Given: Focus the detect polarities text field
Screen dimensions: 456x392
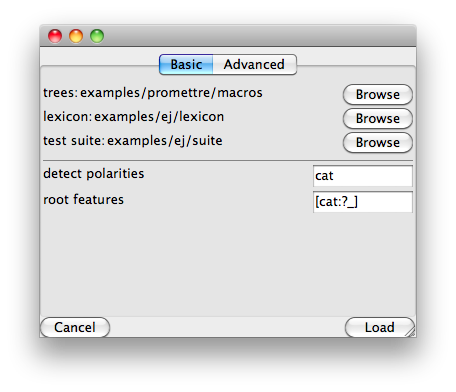Looking at the screenshot, I should [x=363, y=176].
